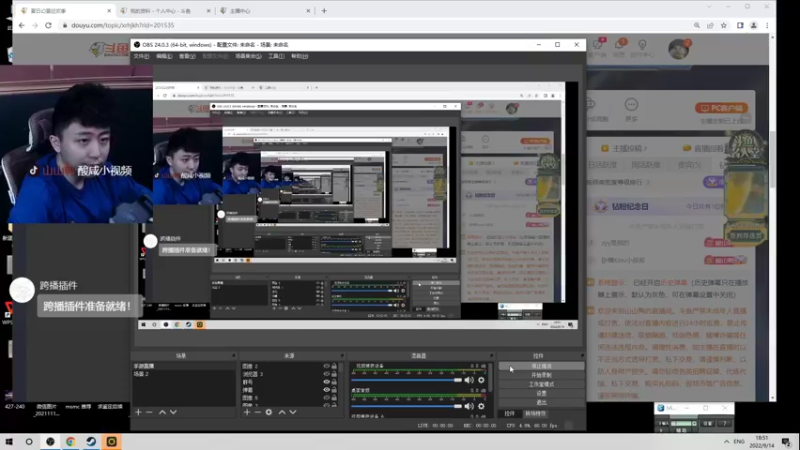This screenshot has height=450, width=800.
Task: Hide the 群号 source
Action: click(x=327, y=382)
